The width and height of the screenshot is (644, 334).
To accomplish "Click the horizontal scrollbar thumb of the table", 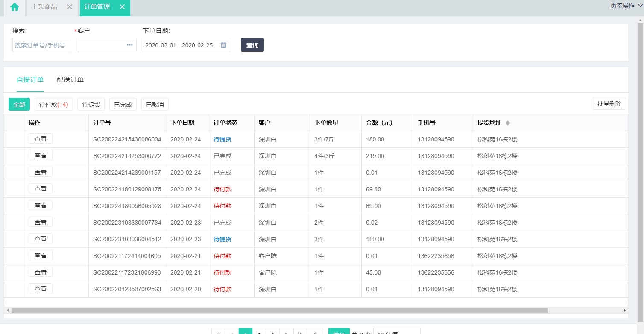I will click(279, 311).
